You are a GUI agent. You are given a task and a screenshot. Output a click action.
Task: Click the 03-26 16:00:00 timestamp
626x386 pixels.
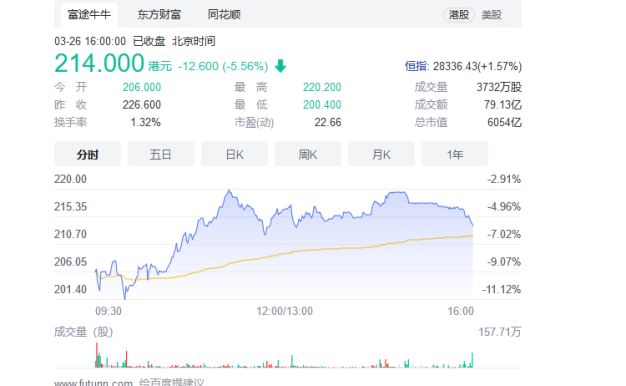click(90, 41)
